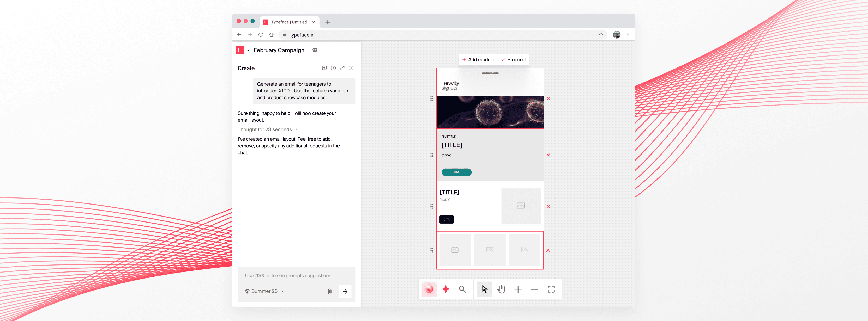Open the workspace dropdown chevron beside logo
Image resolution: width=868 pixels, height=321 pixels.
[248, 50]
